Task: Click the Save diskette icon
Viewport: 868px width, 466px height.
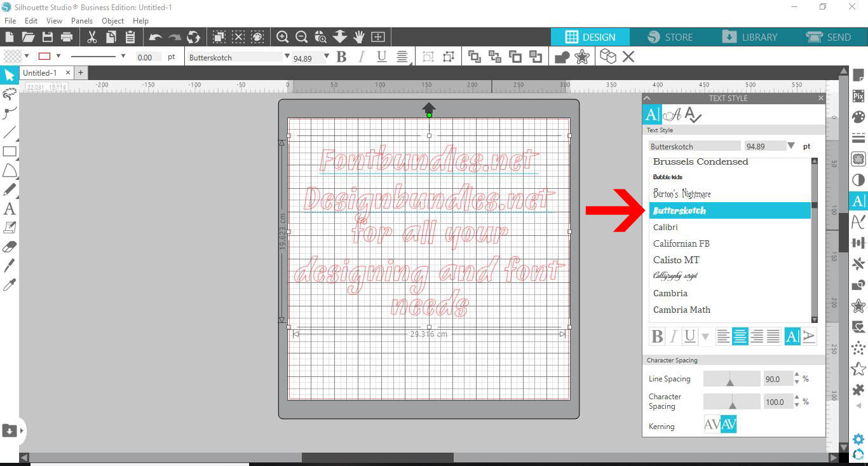Action: [x=47, y=37]
